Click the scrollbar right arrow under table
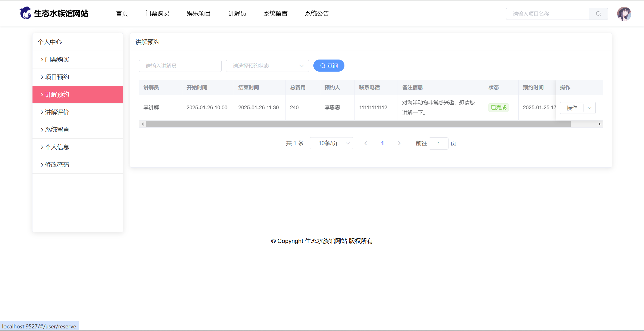 click(599, 124)
